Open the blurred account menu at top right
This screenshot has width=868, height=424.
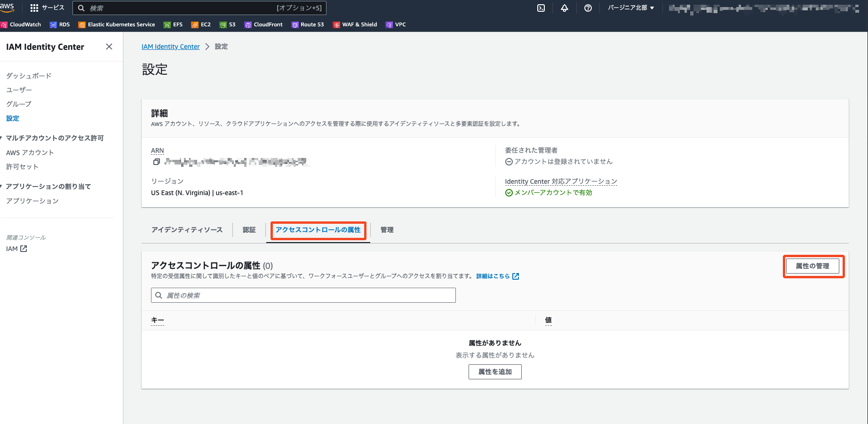click(x=764, y=8)
